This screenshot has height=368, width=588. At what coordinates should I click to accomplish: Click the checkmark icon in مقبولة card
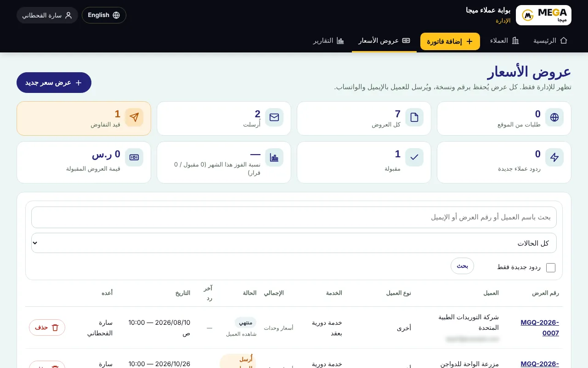[414, 157]
